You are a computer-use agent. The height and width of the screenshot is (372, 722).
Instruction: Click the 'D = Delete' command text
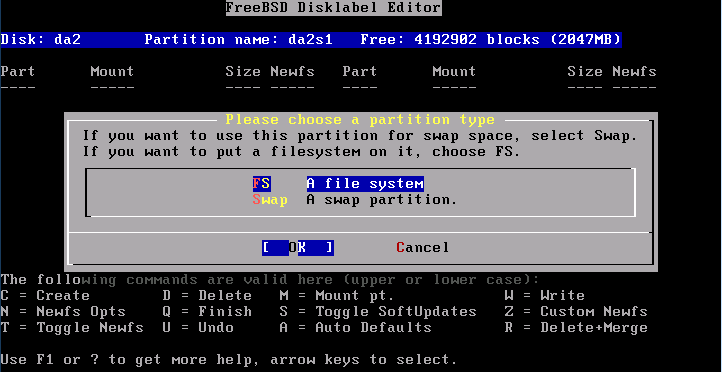coord(207,296)
